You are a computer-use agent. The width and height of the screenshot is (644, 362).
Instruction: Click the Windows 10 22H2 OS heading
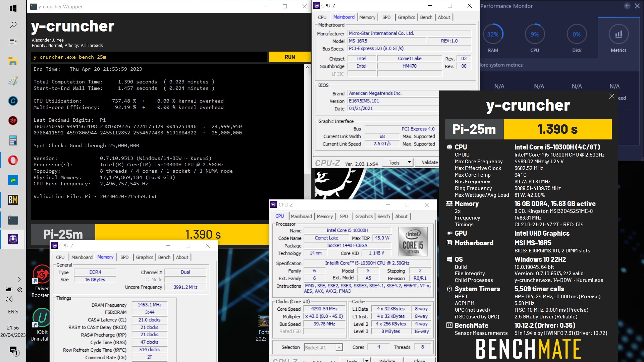tap(540, 259)
